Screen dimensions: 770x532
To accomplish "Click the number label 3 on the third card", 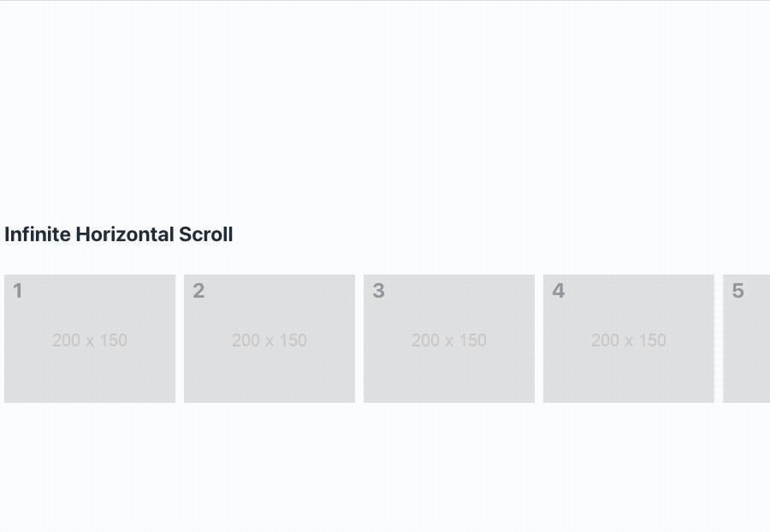I will click(x=377, y=291).
